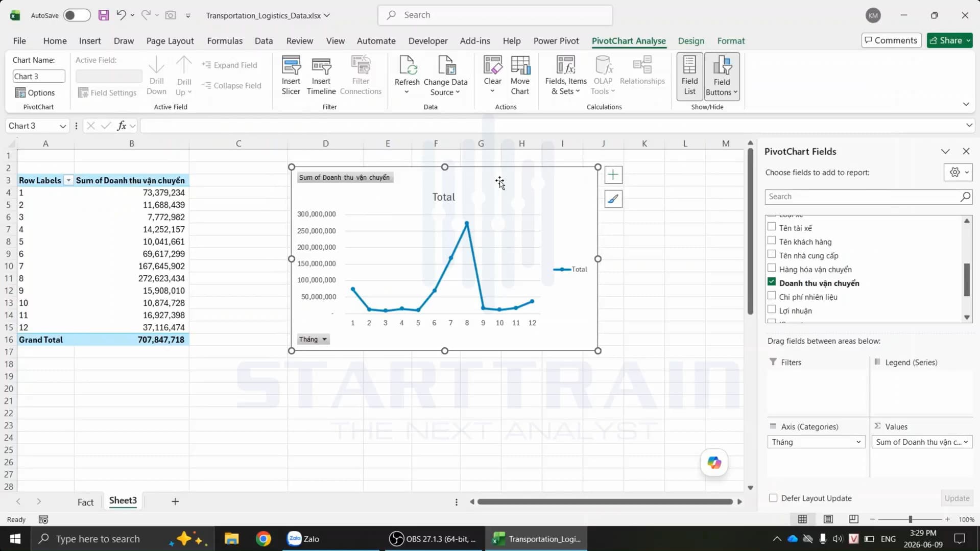Image resolution: width=980 pixels, height=551 pixels.
Task: Open Chart Styles brush button
Action: click(613, 199)
